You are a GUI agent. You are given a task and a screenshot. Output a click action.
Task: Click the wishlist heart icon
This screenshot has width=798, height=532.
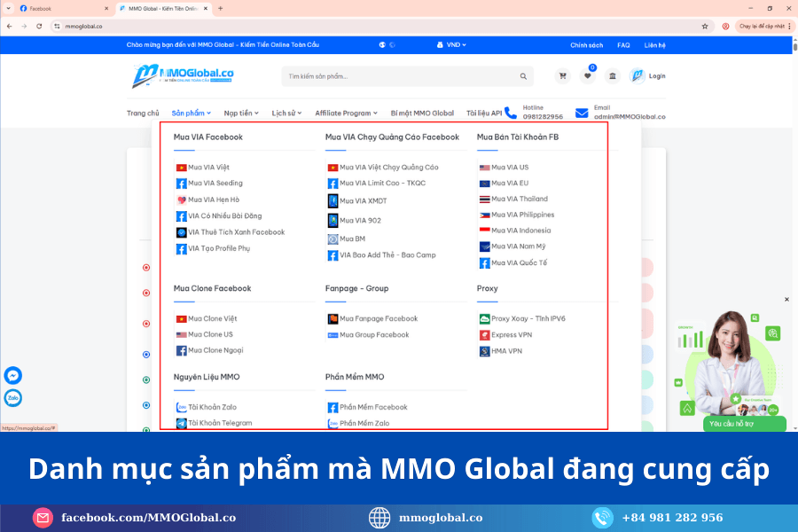coord(587,76)
